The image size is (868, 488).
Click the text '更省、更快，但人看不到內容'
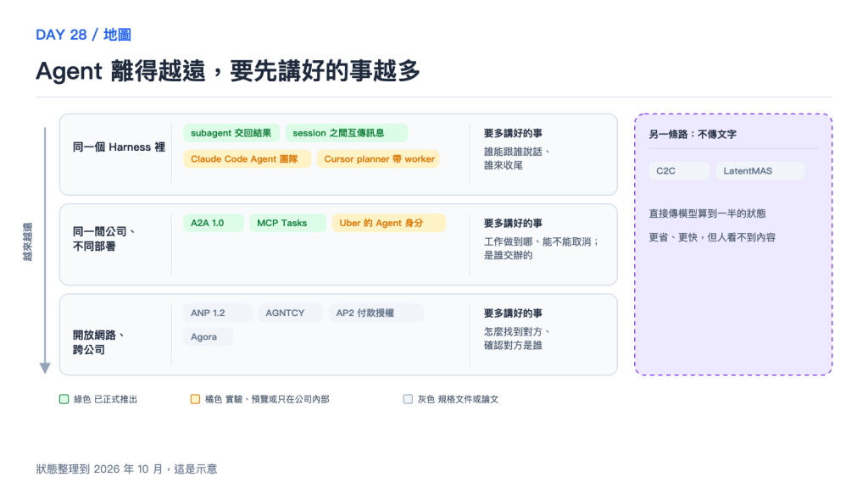[x=712, y=237]
